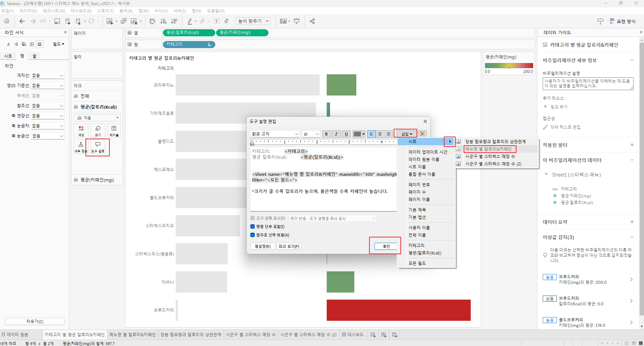This screenshot has height=346, width=644.
Task: Toggle bold in tooltip editor
Action: (x=326, y=134)
